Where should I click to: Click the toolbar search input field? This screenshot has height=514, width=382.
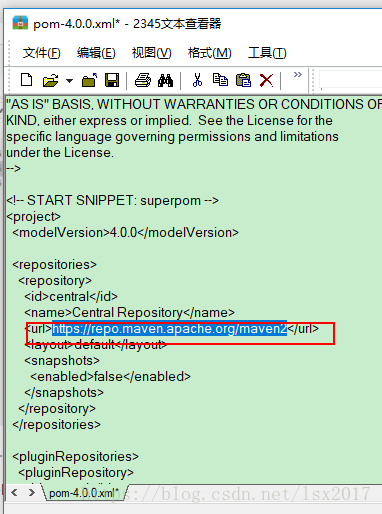(x=351, y=79)
